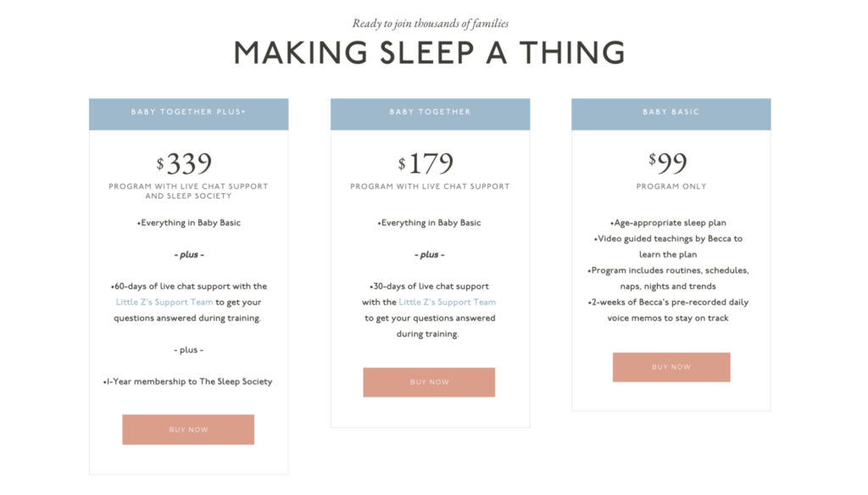The width and height of the screenshot is (868, 495).
Task: Click the $339 price
Action: (x=184, y=164)
